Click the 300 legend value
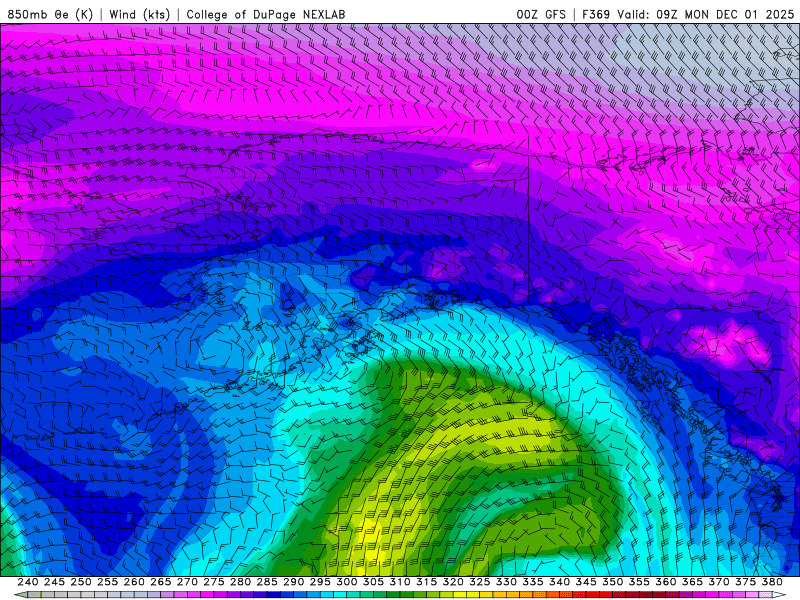 point(346,582)
